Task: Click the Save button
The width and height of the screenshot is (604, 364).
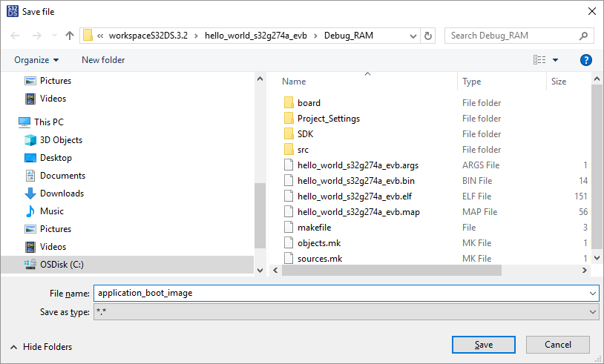Action: point(484,345)
